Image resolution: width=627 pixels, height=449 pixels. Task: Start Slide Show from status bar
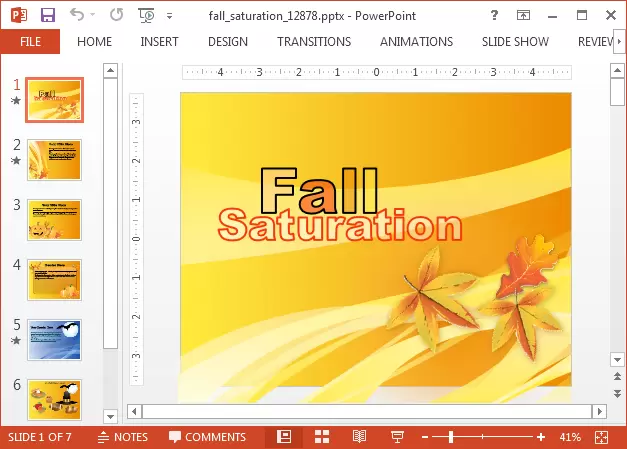396,437
